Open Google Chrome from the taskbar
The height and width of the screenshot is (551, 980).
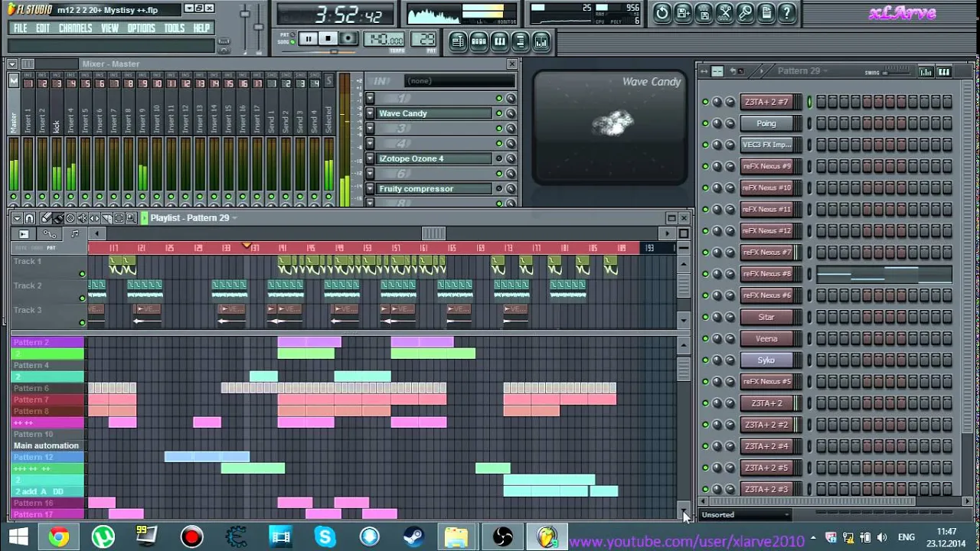click(x=58, y=537)
